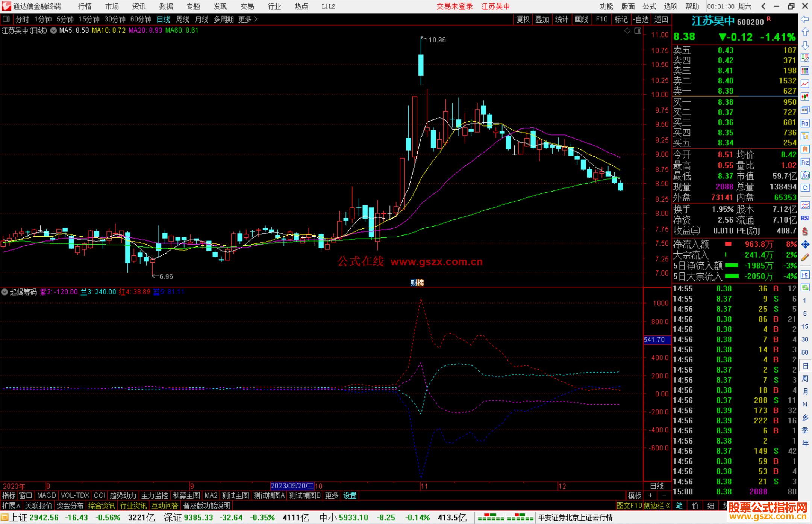812x524 pixels.
Task: Expand the 扩展 panel at bottom left
Action: (11, 506)
